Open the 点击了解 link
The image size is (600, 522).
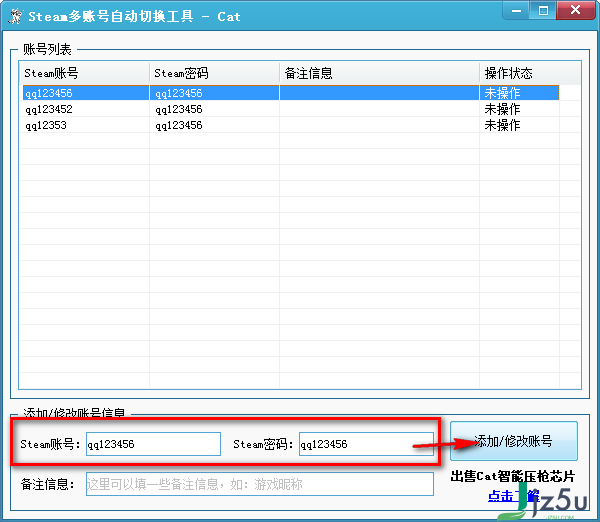click(x=514, y=496)
